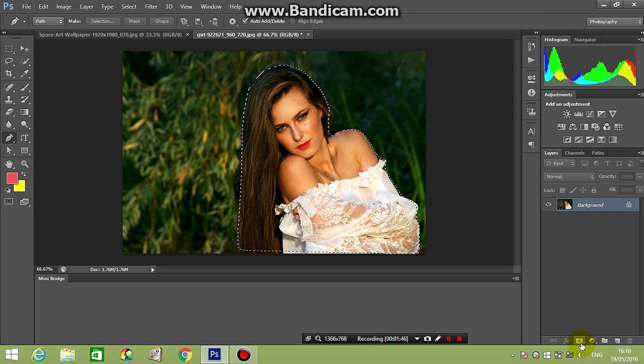
Task: Open the Filter menu
Action: coord(151,7)
